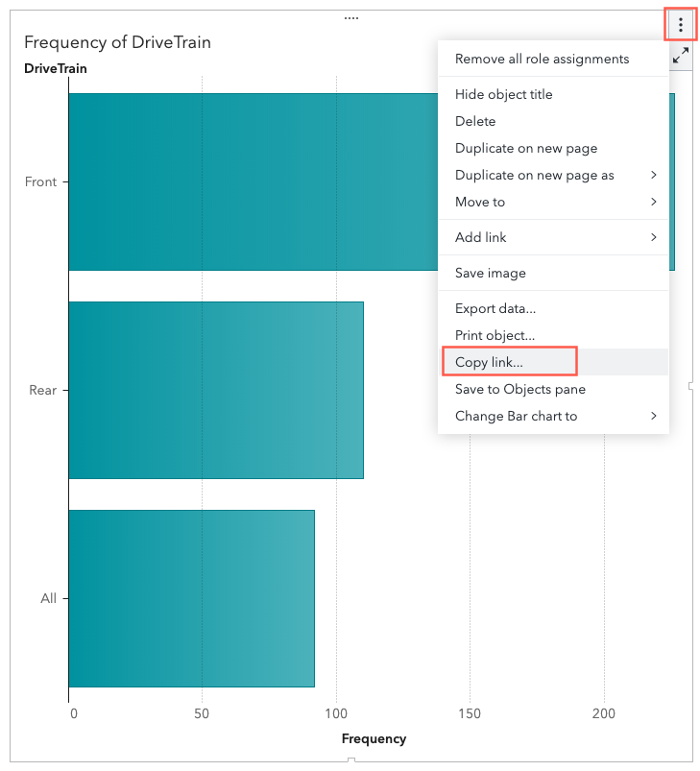Click the Frequency of DriveTrain title
This screenshot has width=700, height=771.
click(117, 42)
